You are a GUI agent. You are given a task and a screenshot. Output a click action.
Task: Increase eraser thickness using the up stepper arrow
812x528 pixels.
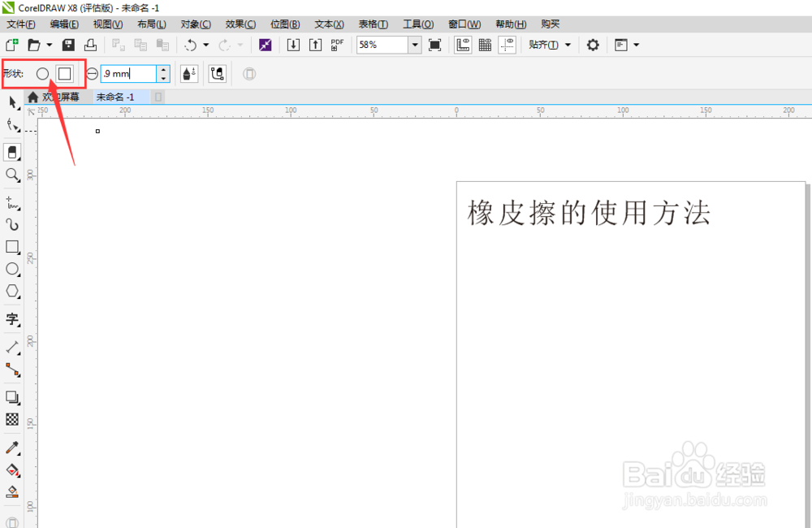tap(163, 70)
